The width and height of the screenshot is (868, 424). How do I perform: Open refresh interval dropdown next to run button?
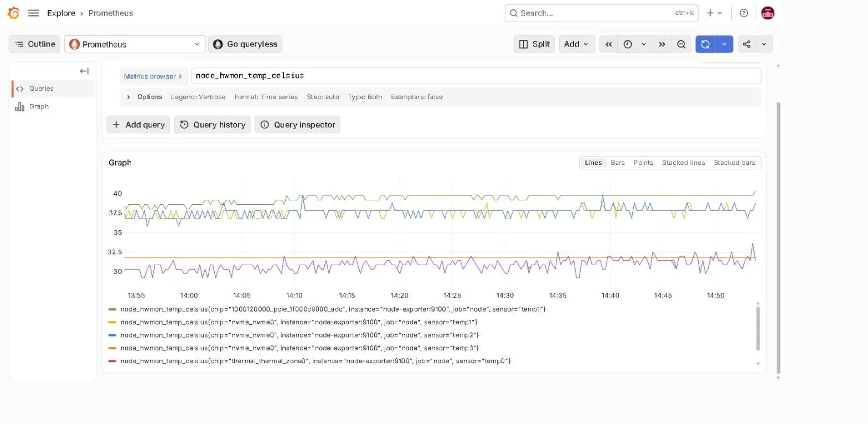(x=724, y=44)
